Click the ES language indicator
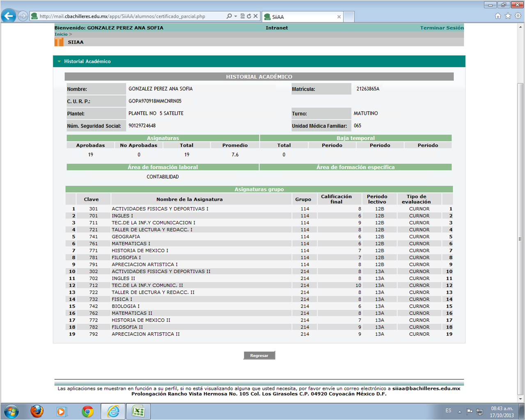 pos(448,411)
